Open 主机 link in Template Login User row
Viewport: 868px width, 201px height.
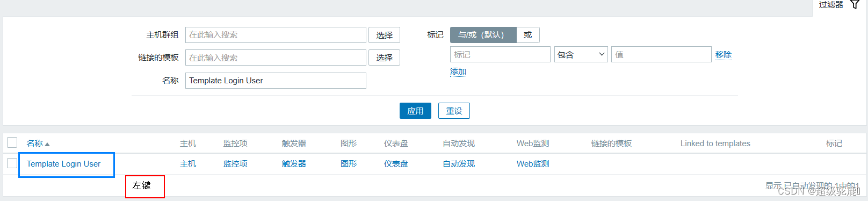[188, 164]
